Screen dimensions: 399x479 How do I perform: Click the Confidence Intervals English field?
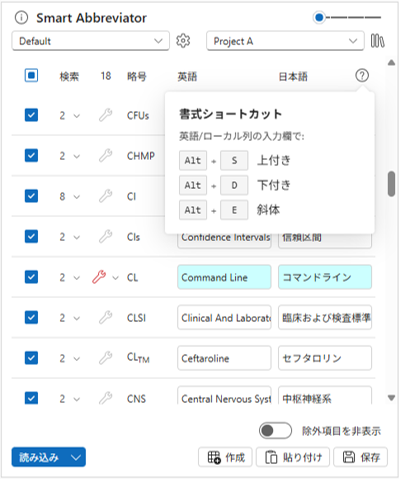pos(224,240)
